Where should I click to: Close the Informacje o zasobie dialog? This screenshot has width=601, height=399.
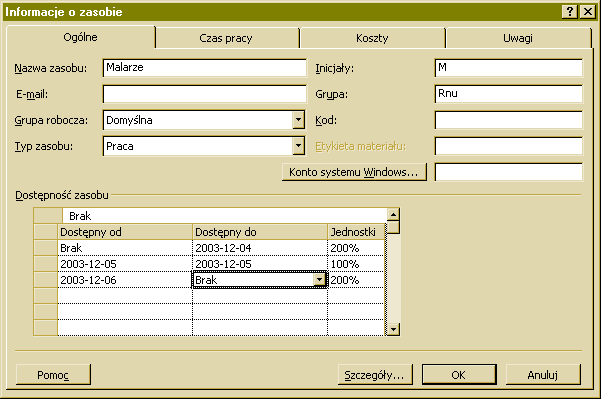[588, 12]
